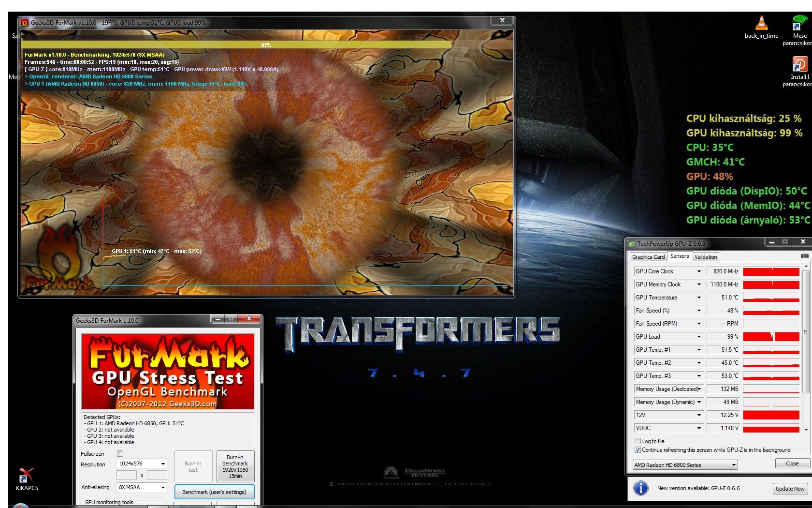This screenshot has width=812, height=508.
Task: Click the Benchmark (user's settings) button
Action: [x=214, y=492]
